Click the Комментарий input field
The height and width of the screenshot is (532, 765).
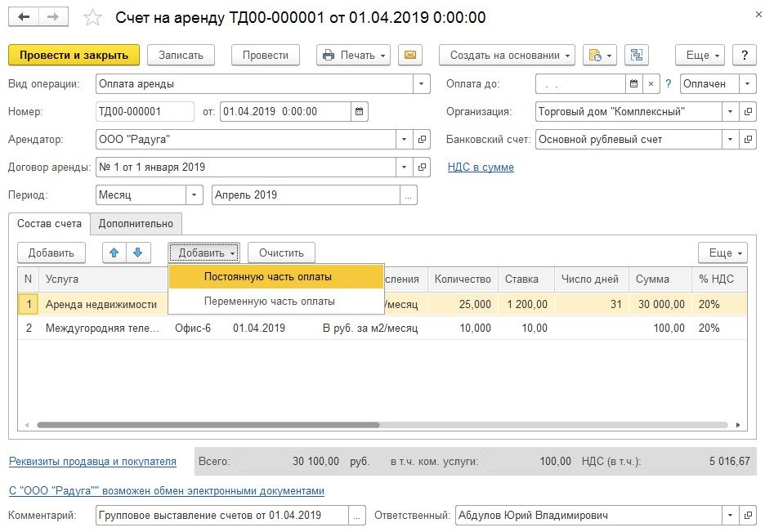tap(222, 516)
